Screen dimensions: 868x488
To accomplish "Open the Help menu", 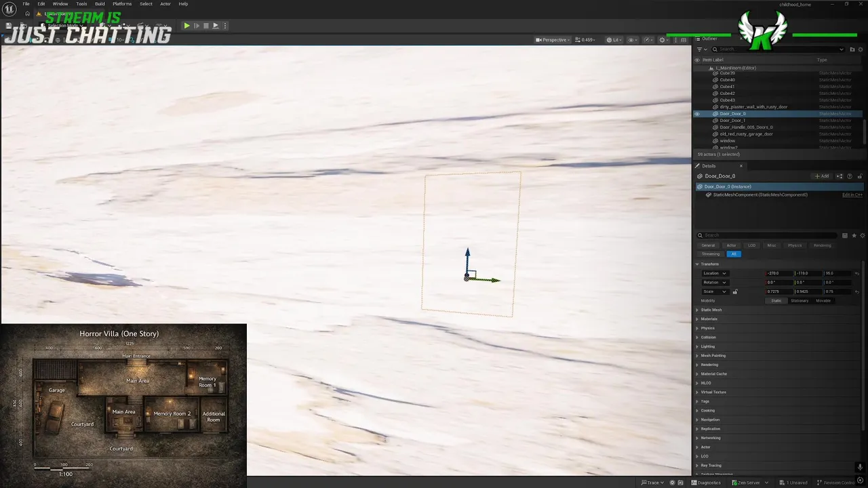I will tap(183, 4).
